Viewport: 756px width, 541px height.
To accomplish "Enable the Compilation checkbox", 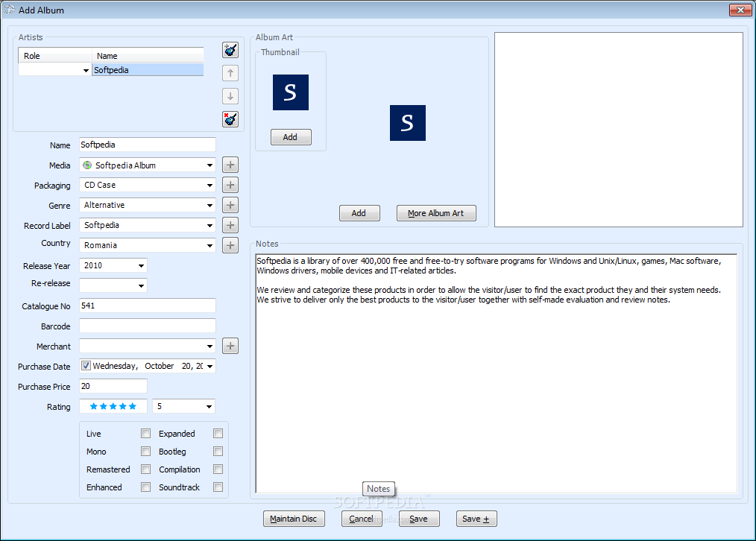I will pyautogui.click(x=218, y=469).
